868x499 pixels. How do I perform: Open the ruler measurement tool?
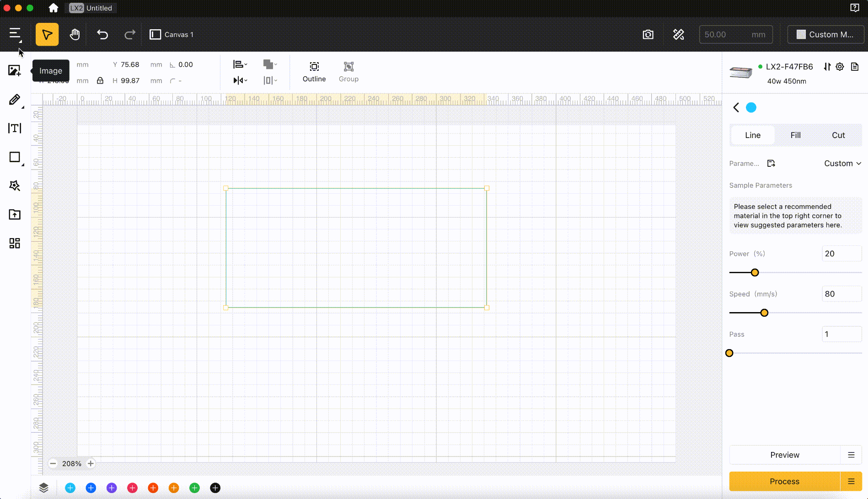pos(679,34)
